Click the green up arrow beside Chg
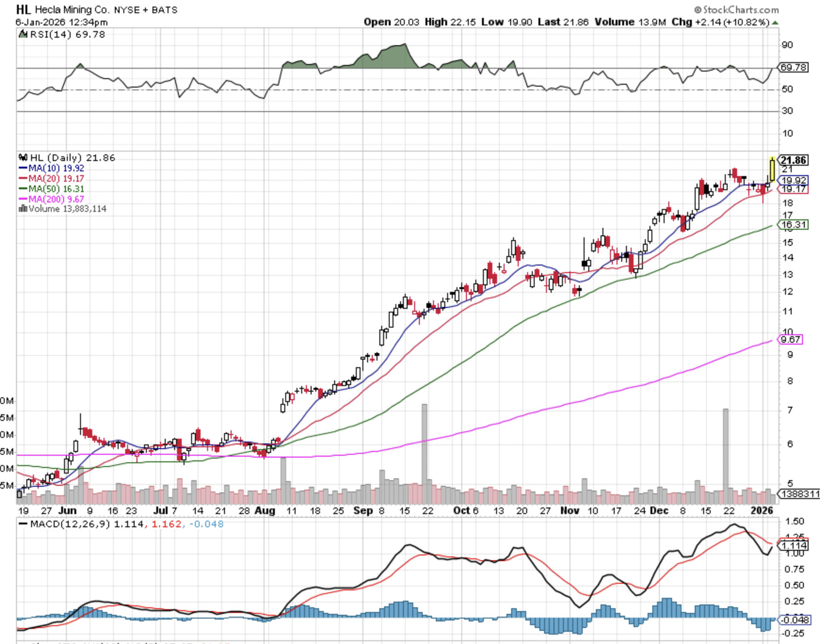Screen dimensions: 834x644 point(775,23)
